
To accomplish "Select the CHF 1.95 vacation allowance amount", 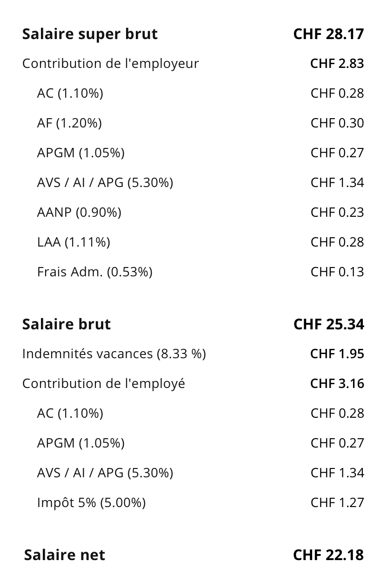I will 337,354.
